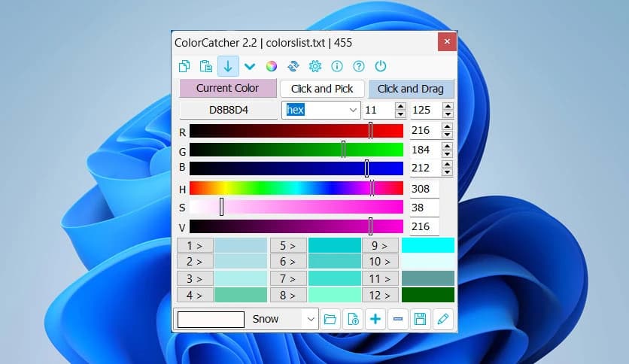This screenshot has width=629, height=364.
Task: Click the plus add color icon
Action: point(375,319)
